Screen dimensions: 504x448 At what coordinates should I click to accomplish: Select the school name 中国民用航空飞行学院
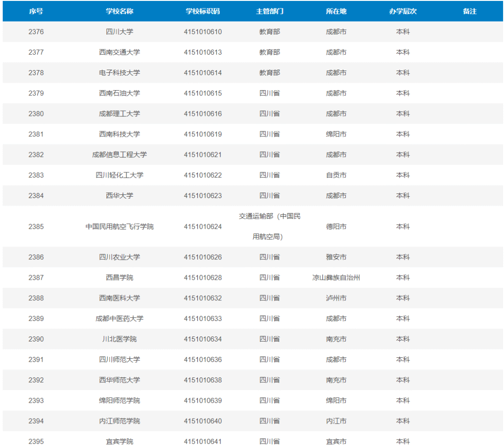(x=119, y=227)
